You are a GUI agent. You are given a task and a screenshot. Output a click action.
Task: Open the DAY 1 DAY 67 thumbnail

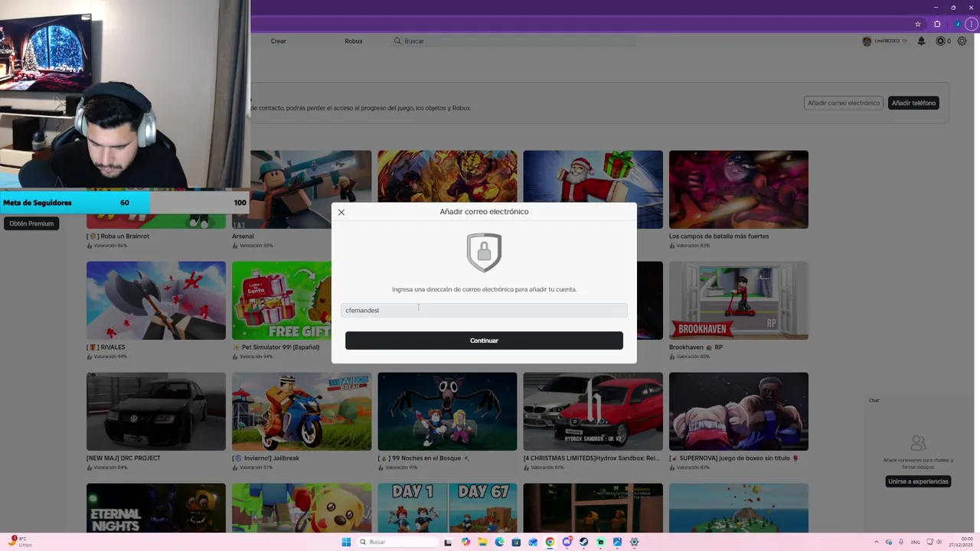[x=447, y=508]
